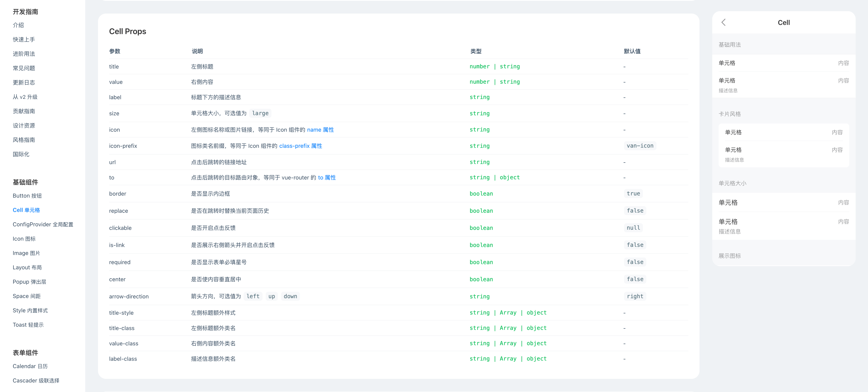
Task: Click the value-class parameter name
Action: click(x=123, y=343)
